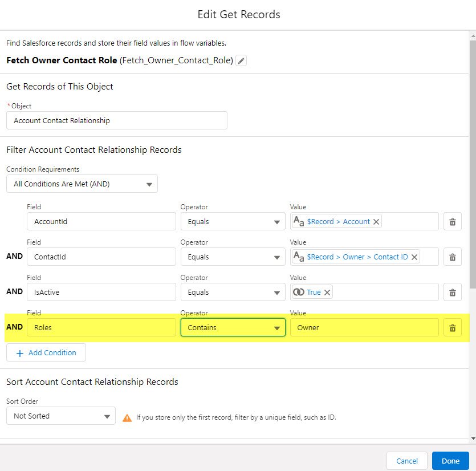This screenshot has width=476, height=471.
Task: Remove the True value pill
Action: coord(327,293)
